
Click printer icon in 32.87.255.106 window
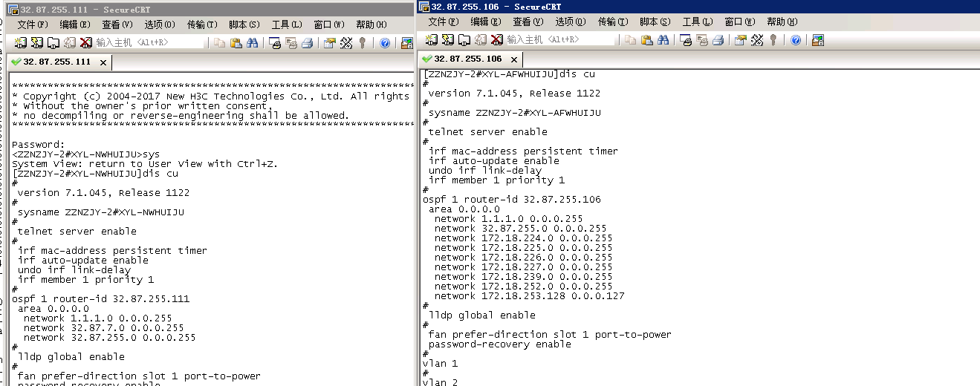[x=718, y=40]
